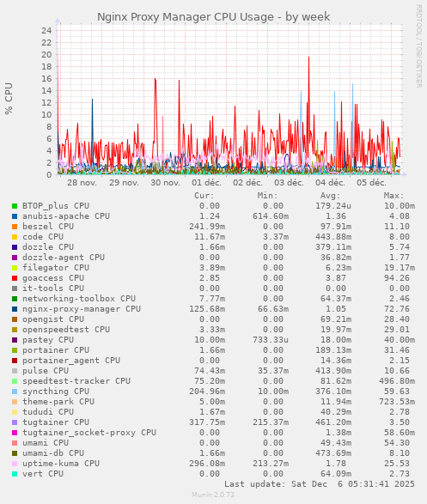The image size is (427, 504).
Task: Click the '04 déc.' x-axis date label
Action: pos(330,183)
